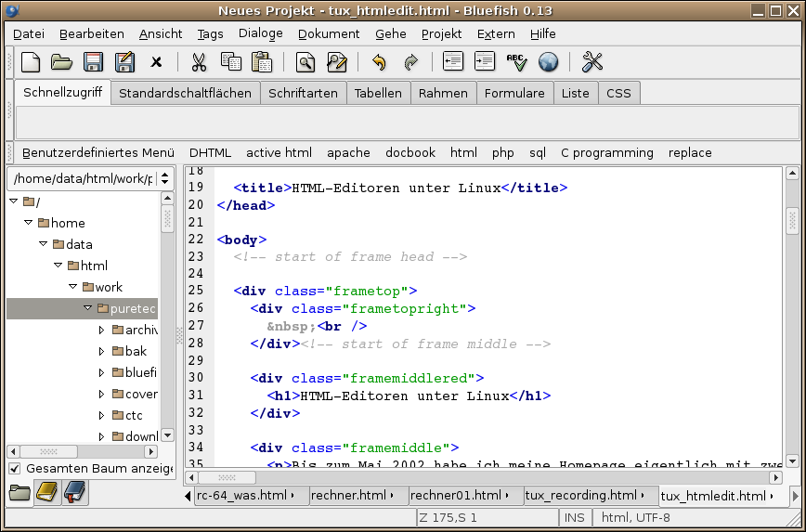Open preferences with the tools icon
The width and height of the screenshot is (806, 532).
(592, 62)
